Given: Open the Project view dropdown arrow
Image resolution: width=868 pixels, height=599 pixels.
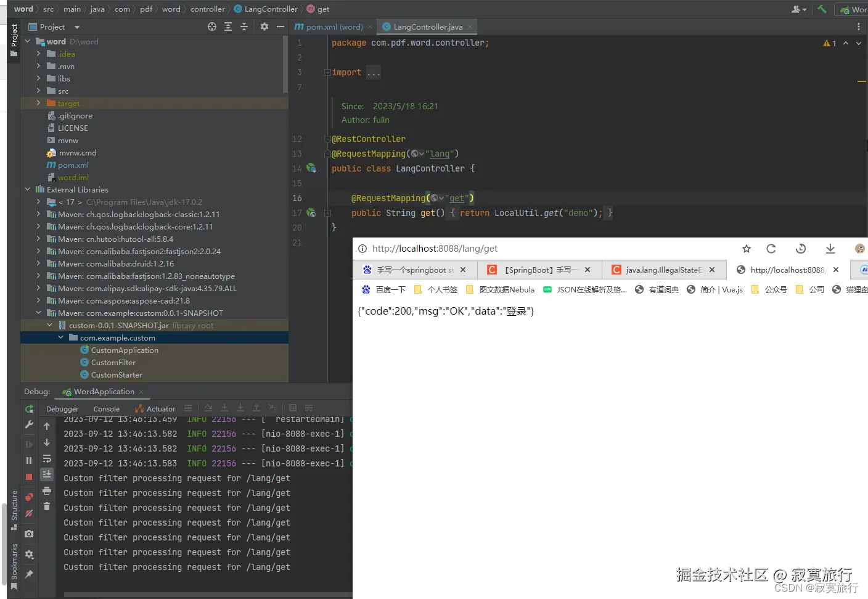Looking at the screenshot, I should (77, 27).
